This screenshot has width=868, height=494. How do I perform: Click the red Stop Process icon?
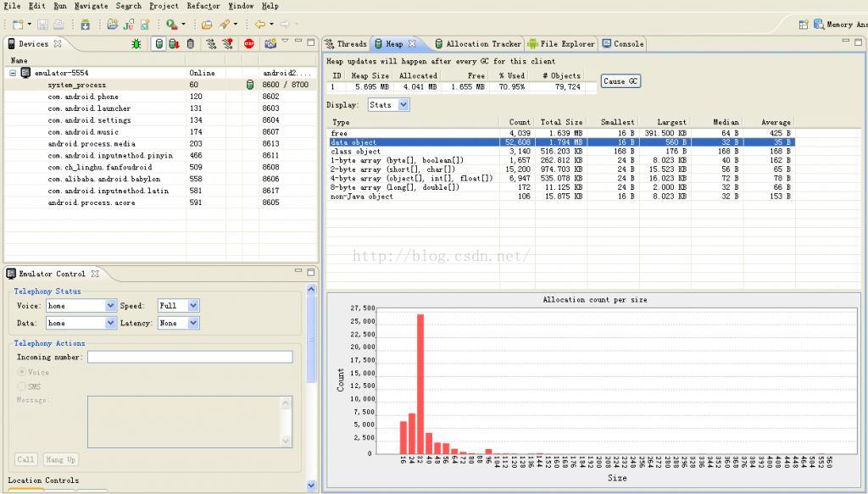[250, 44]
